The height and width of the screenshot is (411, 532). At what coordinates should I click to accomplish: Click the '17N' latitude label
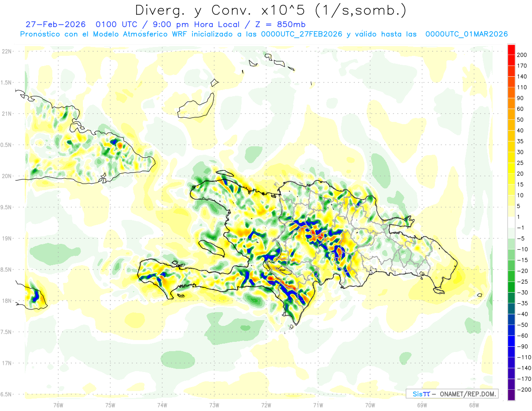tap(6, 363)
